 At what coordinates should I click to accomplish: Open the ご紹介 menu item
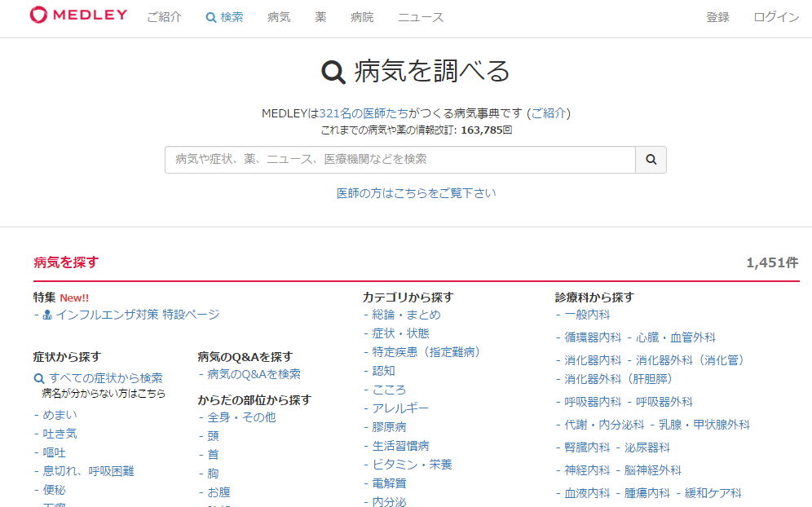164,17
